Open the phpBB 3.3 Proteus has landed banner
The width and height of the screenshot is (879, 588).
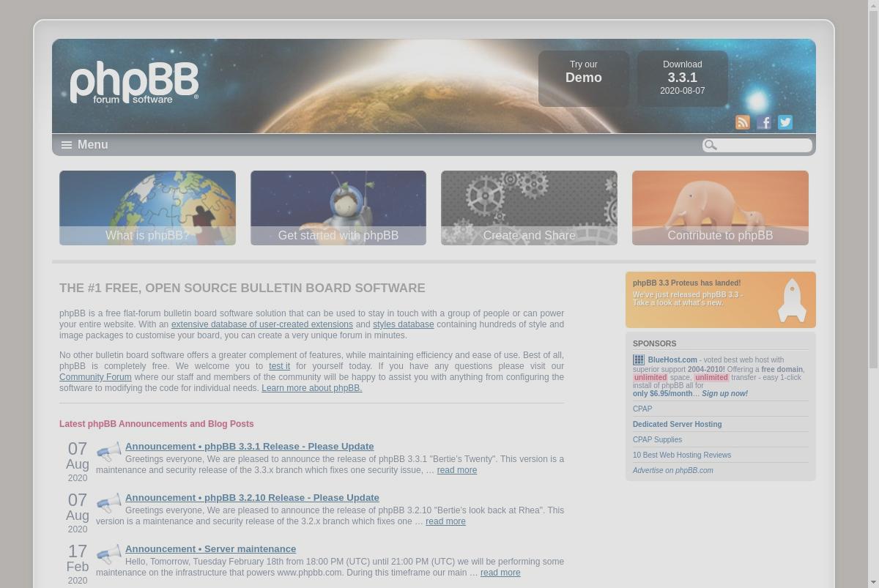(721, 299)
